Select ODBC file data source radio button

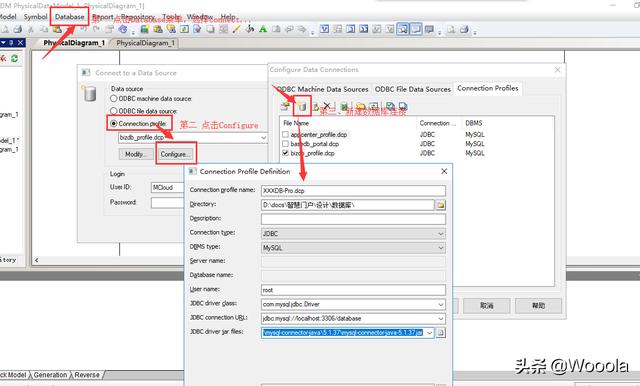coord(113,111)
